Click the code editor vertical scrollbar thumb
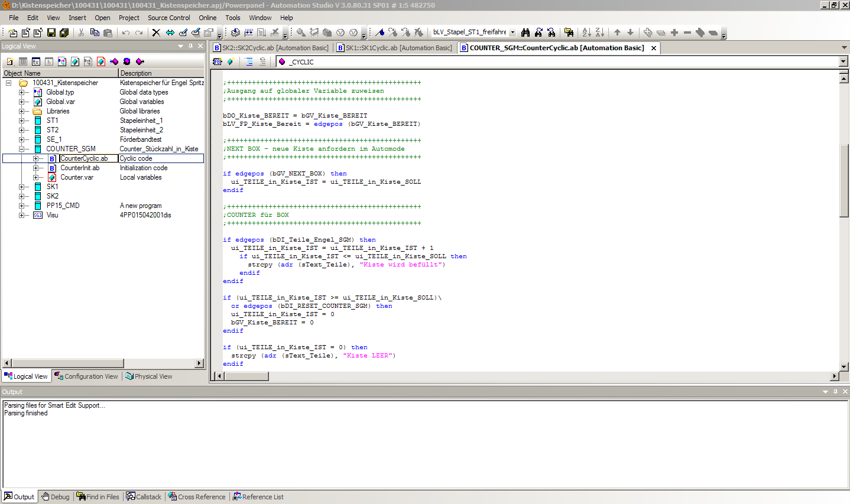The height and width of the screenshot is (504, 850). tap(844, 181)
